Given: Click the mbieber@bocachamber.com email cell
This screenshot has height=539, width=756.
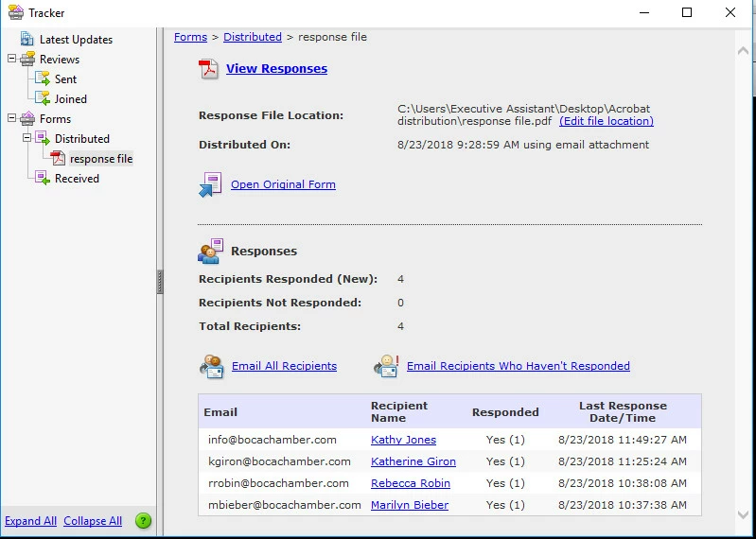Looking at the screenshot, I should (x=285, y=505).
